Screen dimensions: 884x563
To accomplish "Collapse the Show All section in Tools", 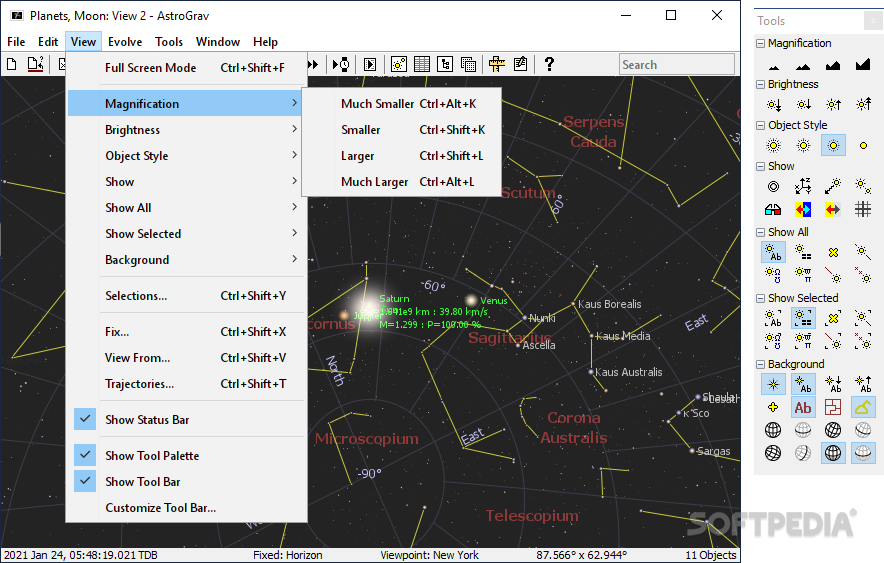I will tap(761, 233).
